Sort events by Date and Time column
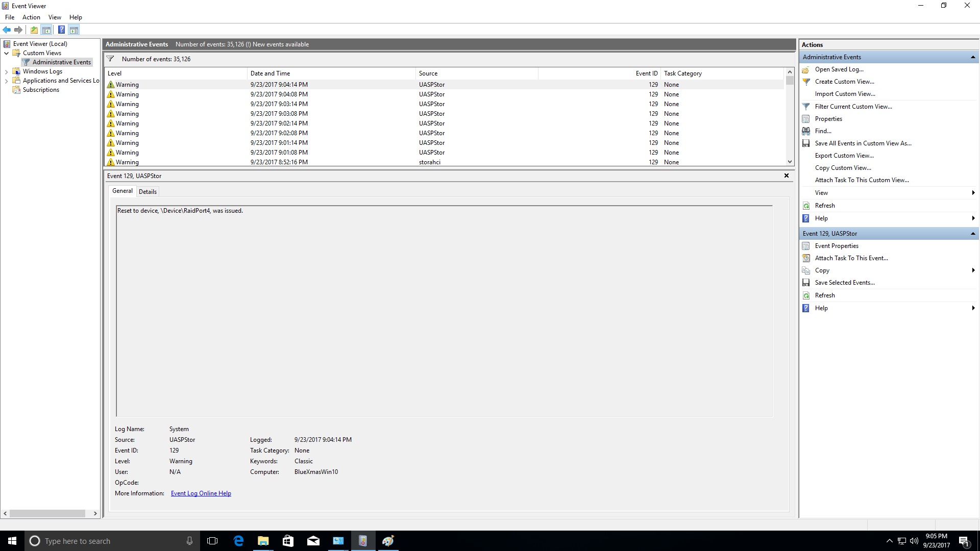Screen dimensions: 980x551 (331, 73)
